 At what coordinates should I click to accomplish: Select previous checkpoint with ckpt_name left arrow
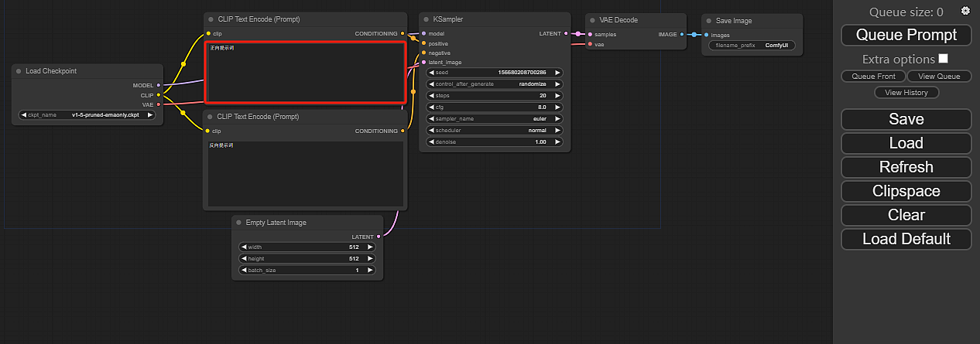pyautogui.click(x=24, y=115)
